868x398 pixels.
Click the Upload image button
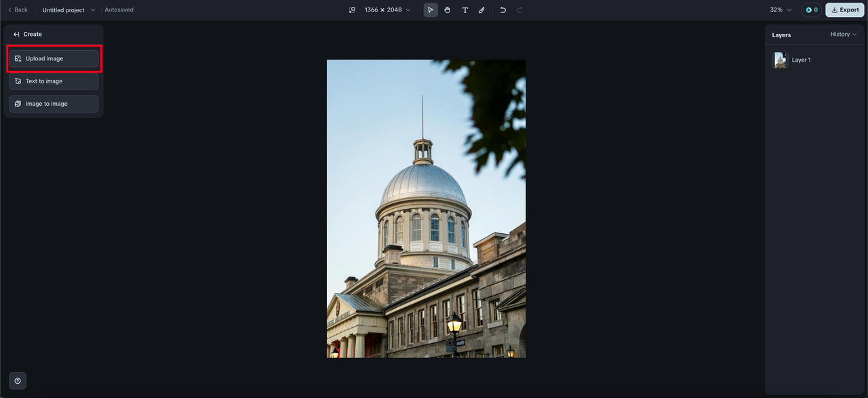click(54, 59)
